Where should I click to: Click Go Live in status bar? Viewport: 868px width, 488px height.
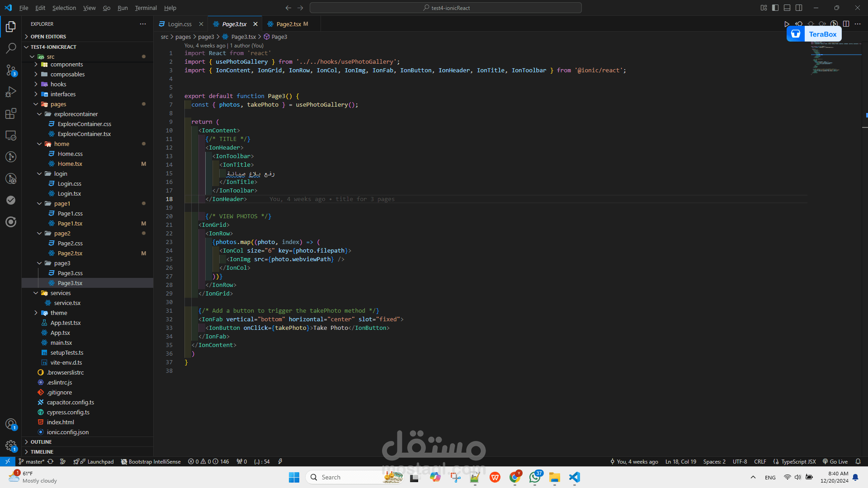coord(835,461)
